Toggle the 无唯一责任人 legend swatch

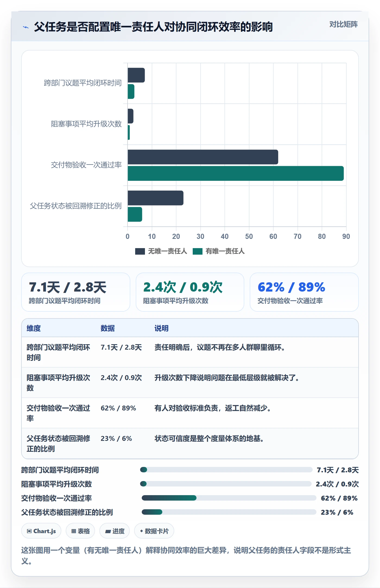[140, 251]
